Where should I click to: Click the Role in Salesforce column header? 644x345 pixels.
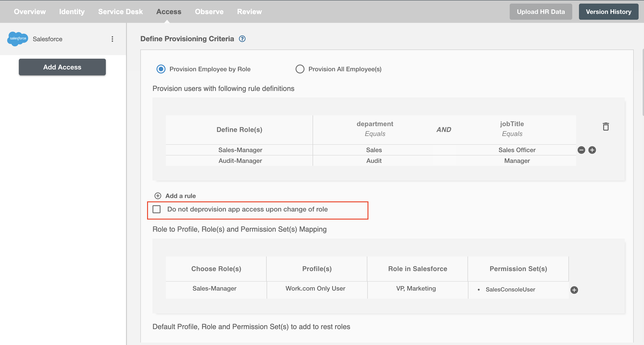(418, 269)
